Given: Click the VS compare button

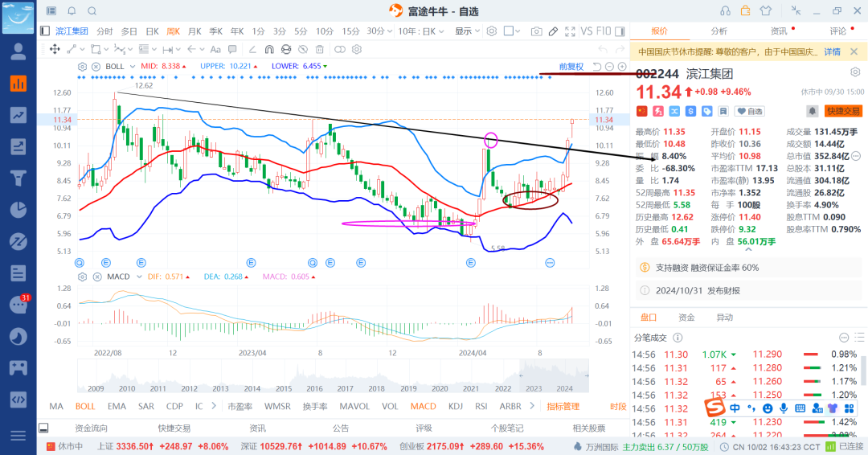Looking at the screenshot, I should [x=587, y=31].
